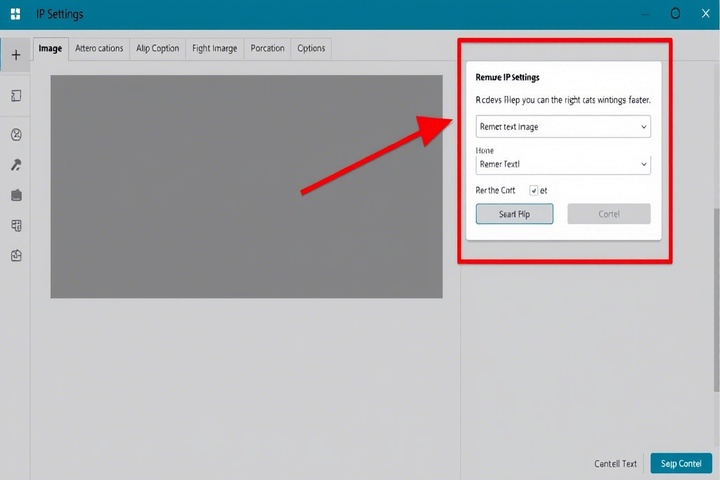Screen dimensions: 720x480
Task: Switch to the Image tab
Action: click(x=51, y=49)
